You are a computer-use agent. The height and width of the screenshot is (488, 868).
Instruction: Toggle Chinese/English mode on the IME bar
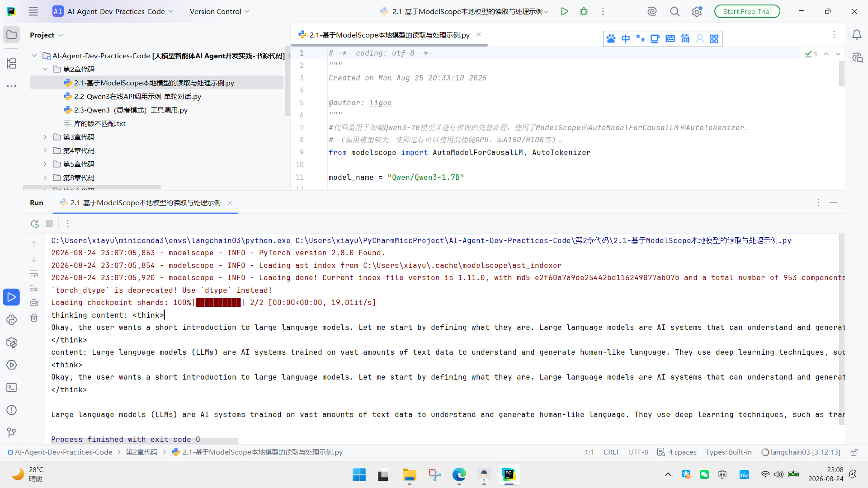click(x=626, y=39)
